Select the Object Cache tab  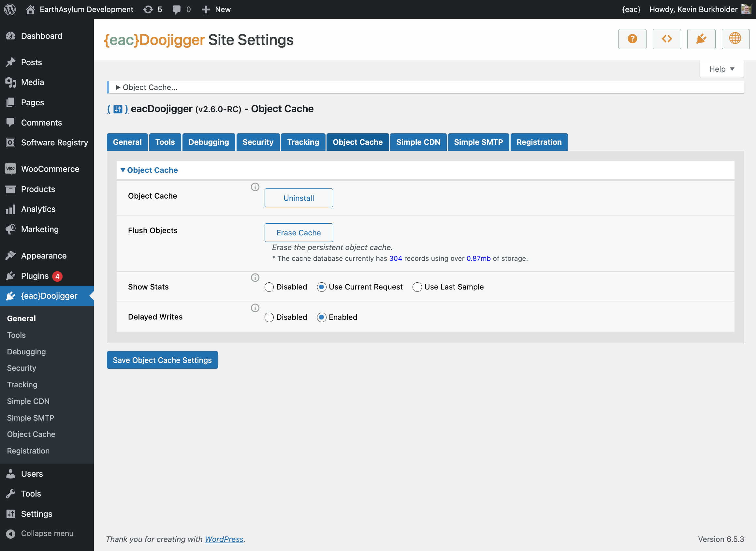click(x=358, y=142)
